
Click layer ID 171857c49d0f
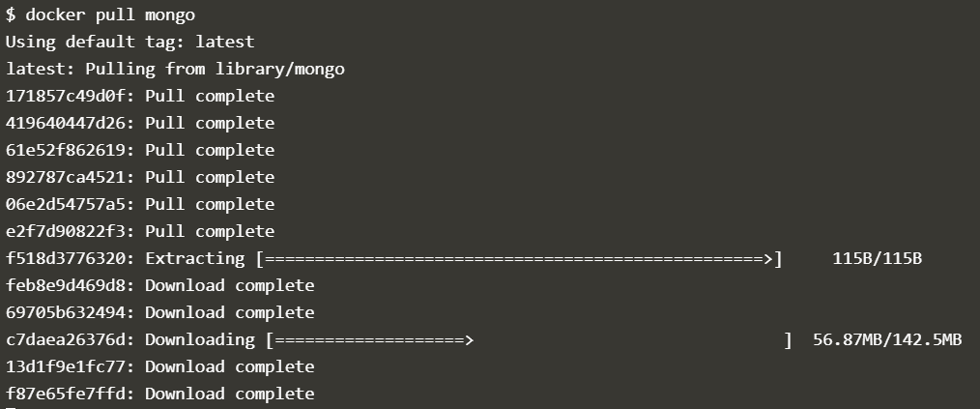[70, 96]
